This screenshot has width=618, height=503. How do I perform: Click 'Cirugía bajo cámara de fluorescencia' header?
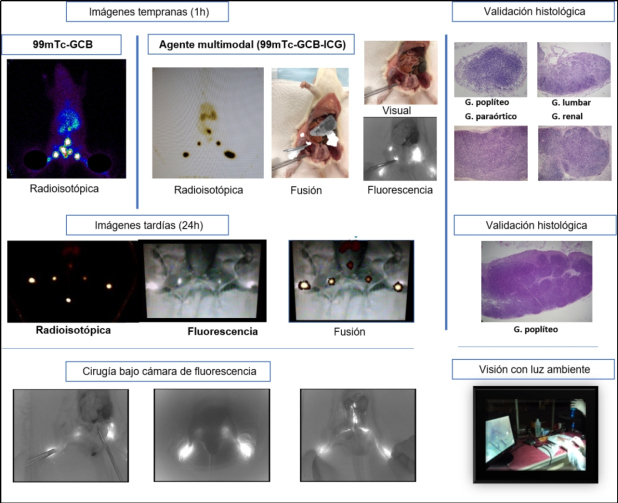[x=175, y=371]
